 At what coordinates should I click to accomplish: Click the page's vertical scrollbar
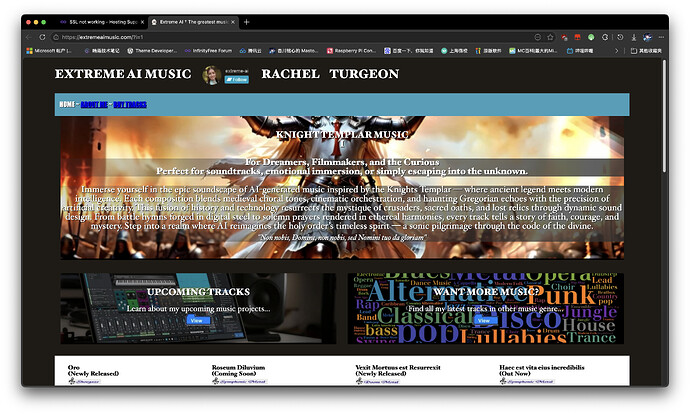(x=664, y=117)
